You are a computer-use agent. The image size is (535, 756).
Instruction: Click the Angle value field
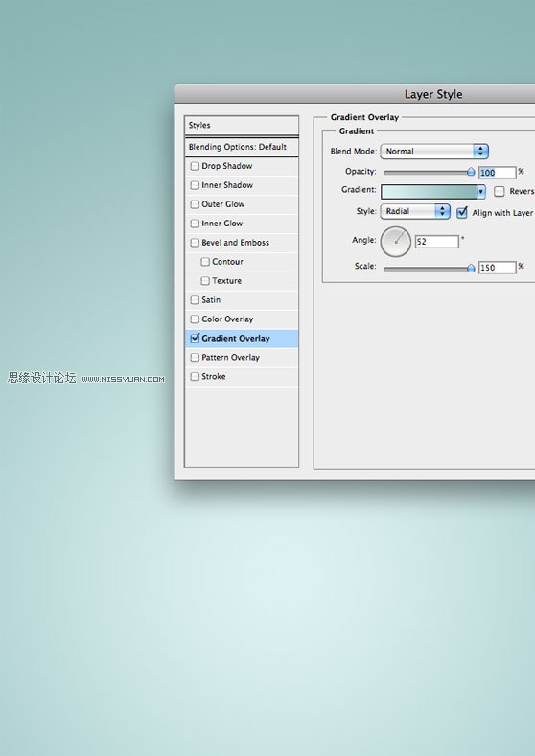436,242
